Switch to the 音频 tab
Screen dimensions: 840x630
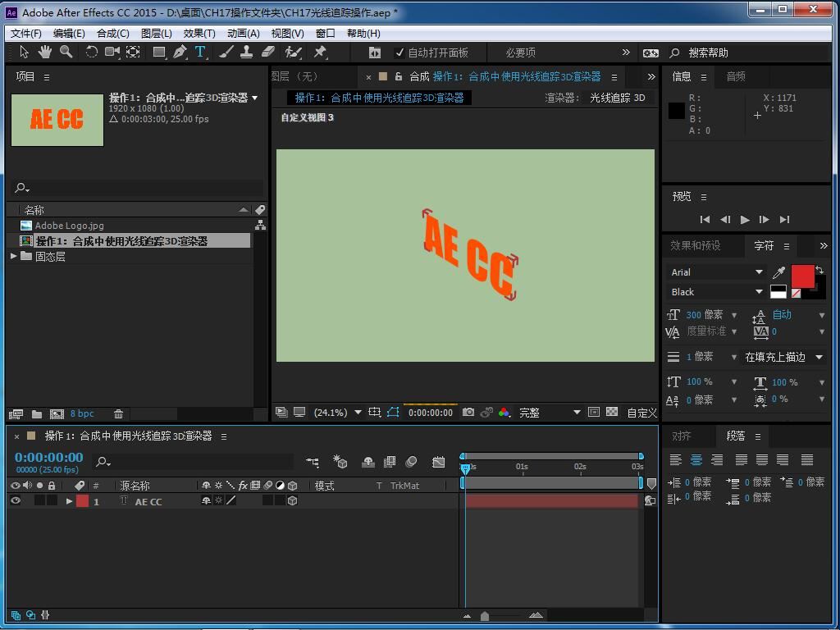coord(736,76)
